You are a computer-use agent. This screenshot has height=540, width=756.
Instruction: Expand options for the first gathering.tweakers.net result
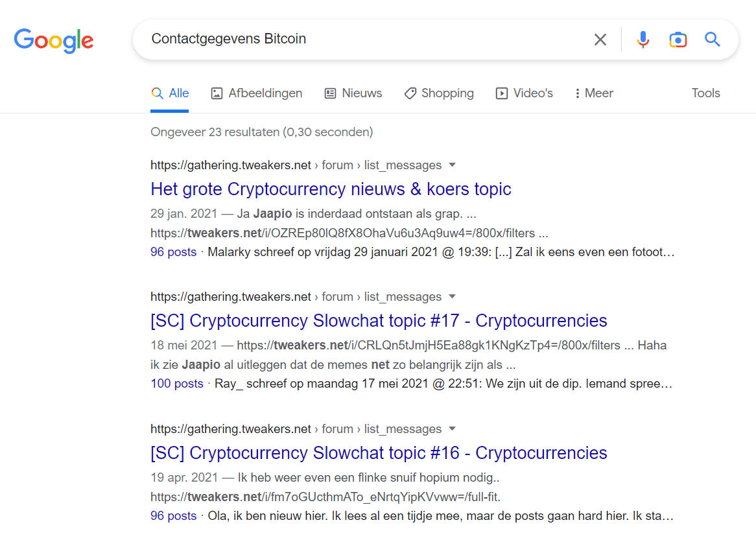[452, 165]
